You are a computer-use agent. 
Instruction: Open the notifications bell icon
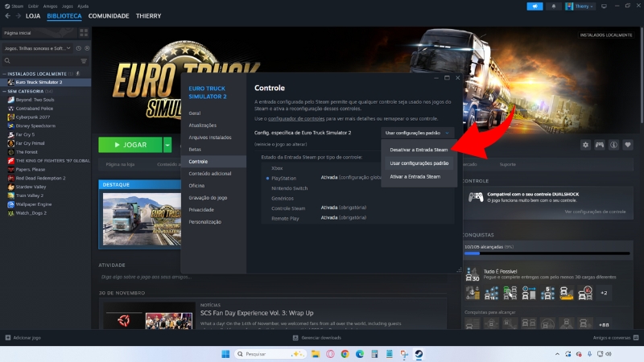(x=554, y=6)
